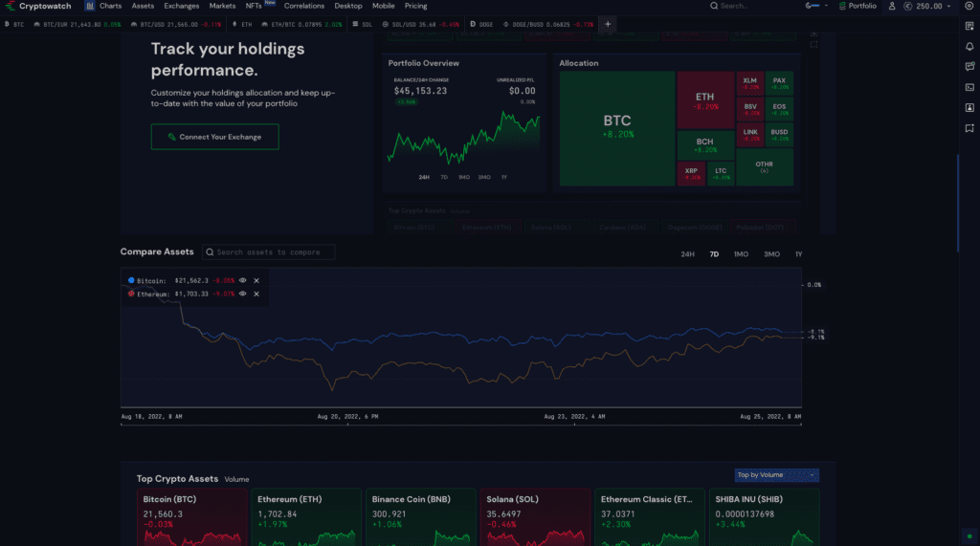Open the Correlations page

pos(303,6)
